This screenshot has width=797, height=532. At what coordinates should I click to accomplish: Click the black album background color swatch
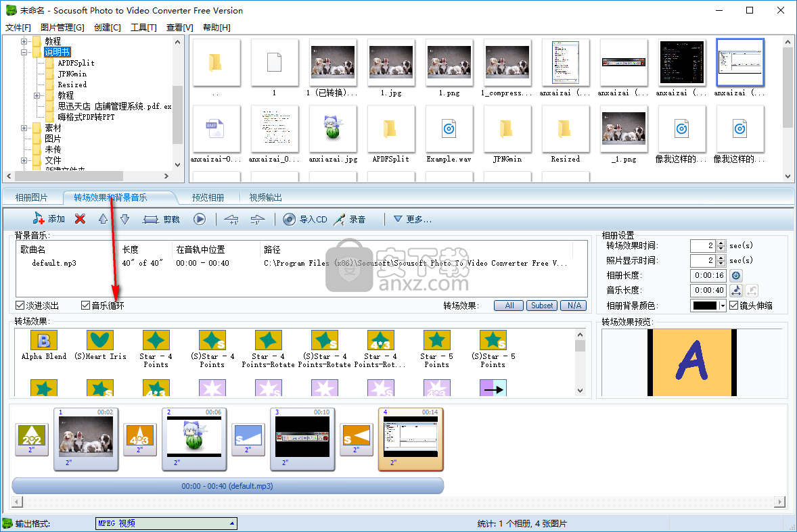click(704, 306)
